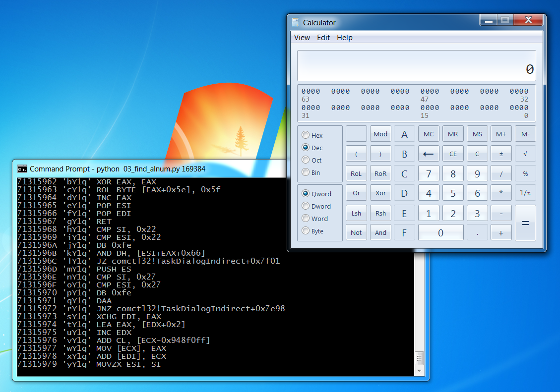The width and height of the screenshot is (560, 392).
Task: Click the 'XCHG EDI, EAX' line
Action: [x=89, y=317]
